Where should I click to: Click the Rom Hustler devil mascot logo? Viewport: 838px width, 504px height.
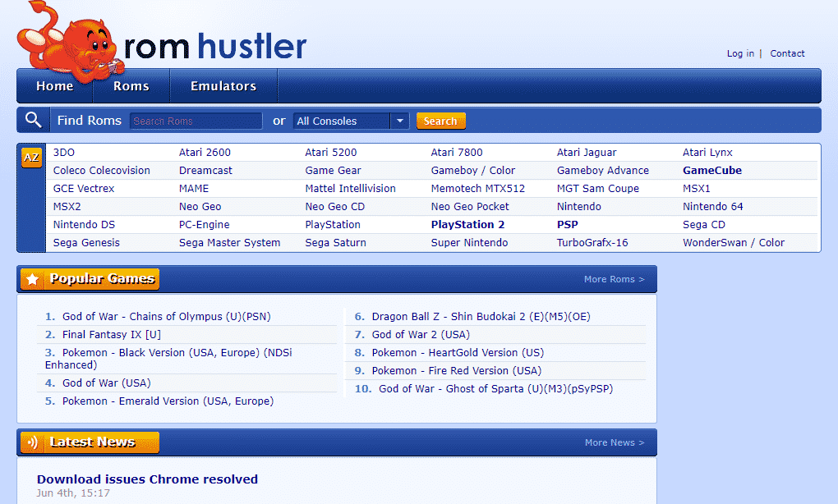click(x=71, y=42)
